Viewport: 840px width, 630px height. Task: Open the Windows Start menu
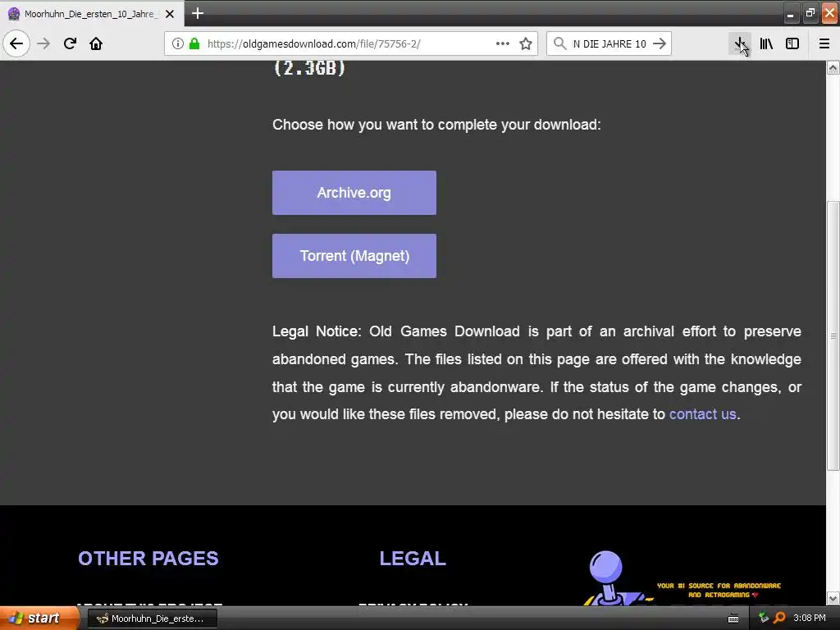pyautogui.click(x=39, y=619)
